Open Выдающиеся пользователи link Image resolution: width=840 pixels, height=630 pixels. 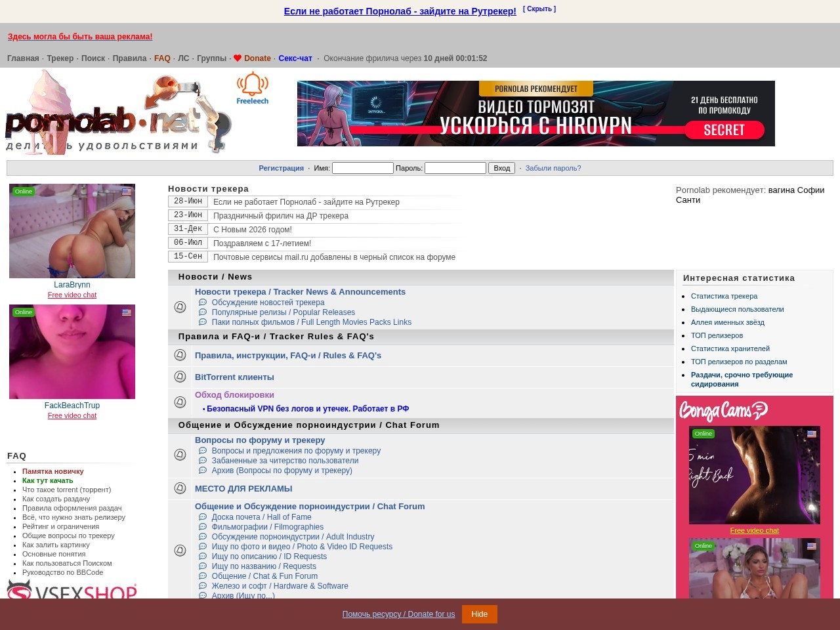(x=737, y=309)
